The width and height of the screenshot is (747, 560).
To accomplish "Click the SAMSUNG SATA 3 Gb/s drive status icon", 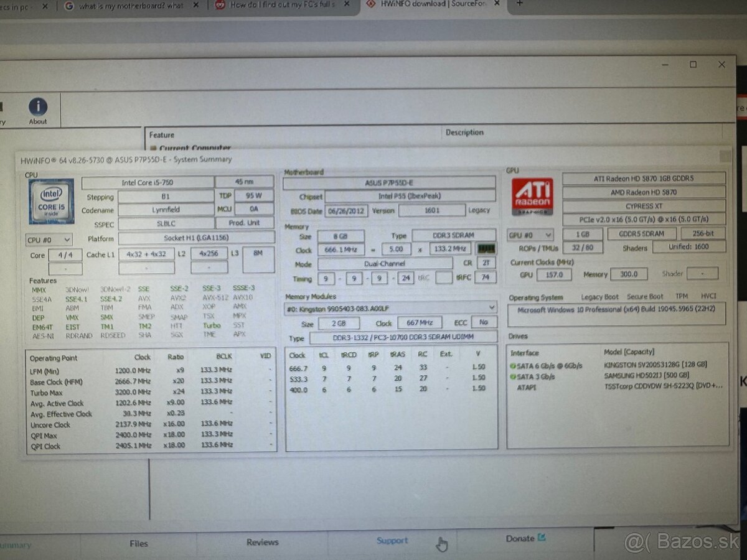I will (513, 376).
